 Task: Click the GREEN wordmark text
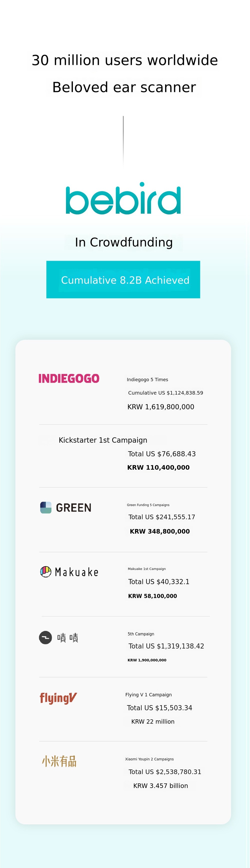click(x=73, y=508)
